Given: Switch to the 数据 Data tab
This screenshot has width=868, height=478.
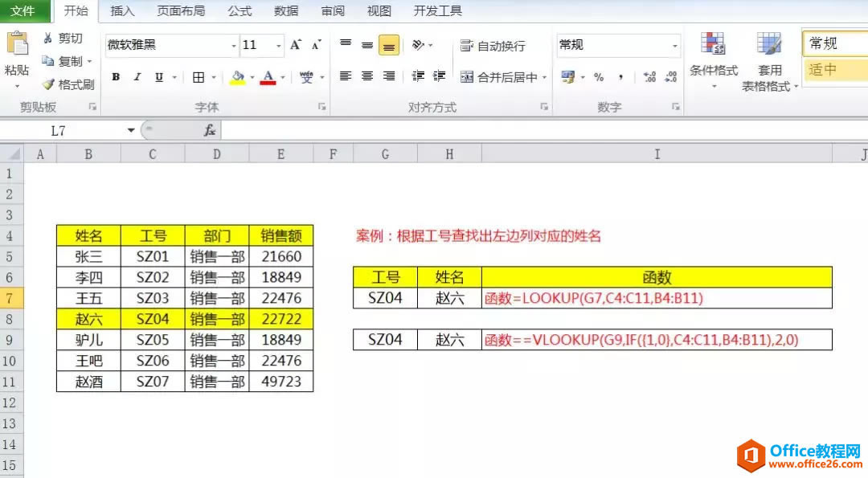Looking at the screenshot, I should 286,11.
